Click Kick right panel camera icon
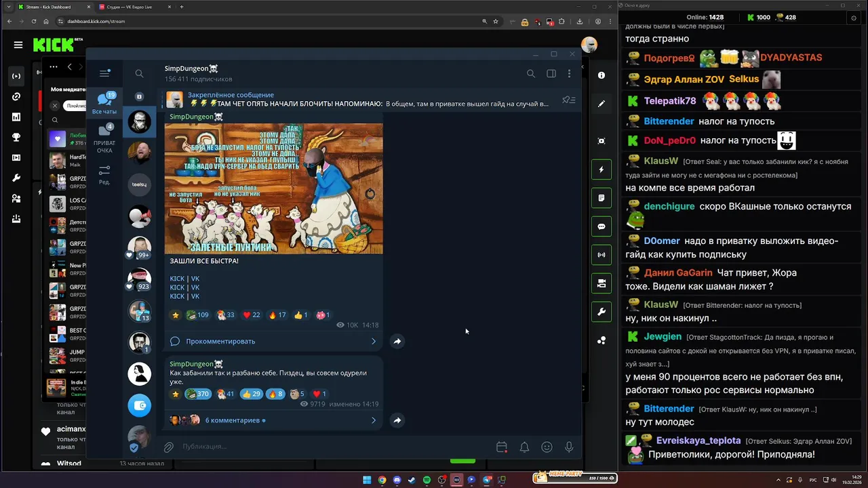 pos(601,283)
